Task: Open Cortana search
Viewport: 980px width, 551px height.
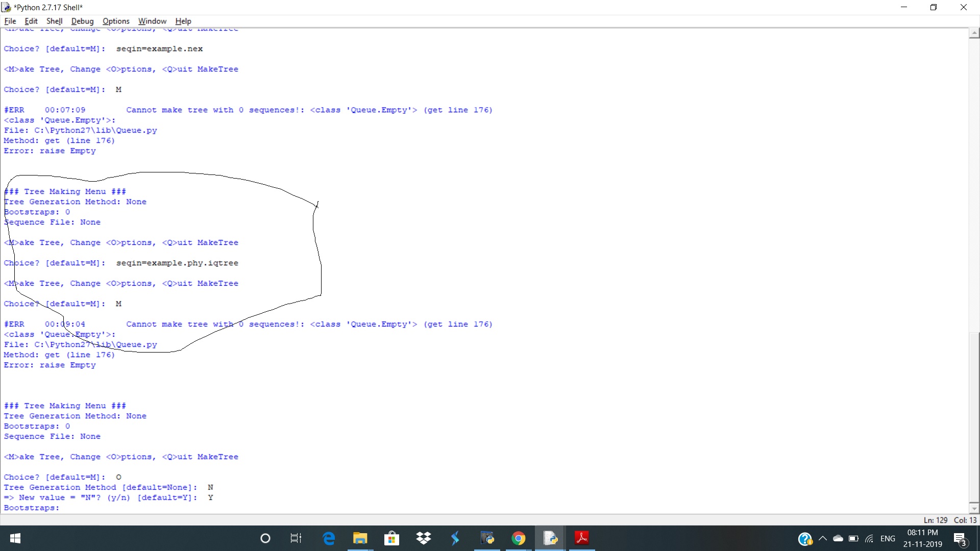Action: click(264, 538)
